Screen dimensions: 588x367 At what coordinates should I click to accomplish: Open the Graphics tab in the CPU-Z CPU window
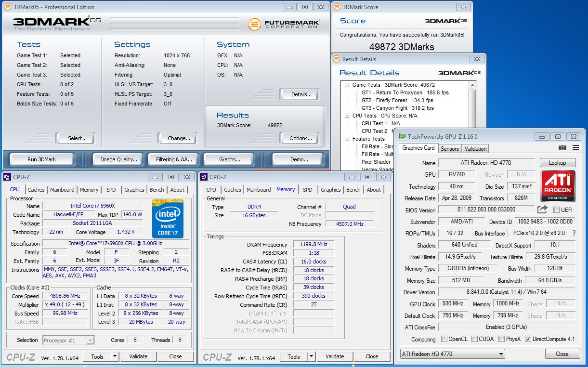click(134, 190)
